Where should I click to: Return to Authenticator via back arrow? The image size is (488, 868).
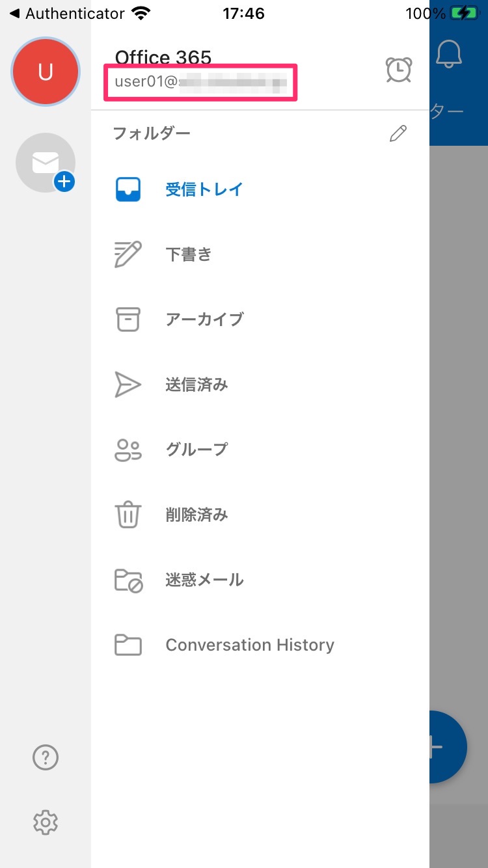[66, 13]
